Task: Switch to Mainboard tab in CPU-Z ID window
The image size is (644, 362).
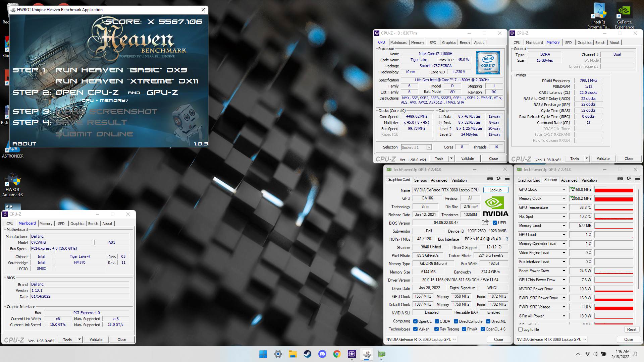Action: (x=398, y=43)
